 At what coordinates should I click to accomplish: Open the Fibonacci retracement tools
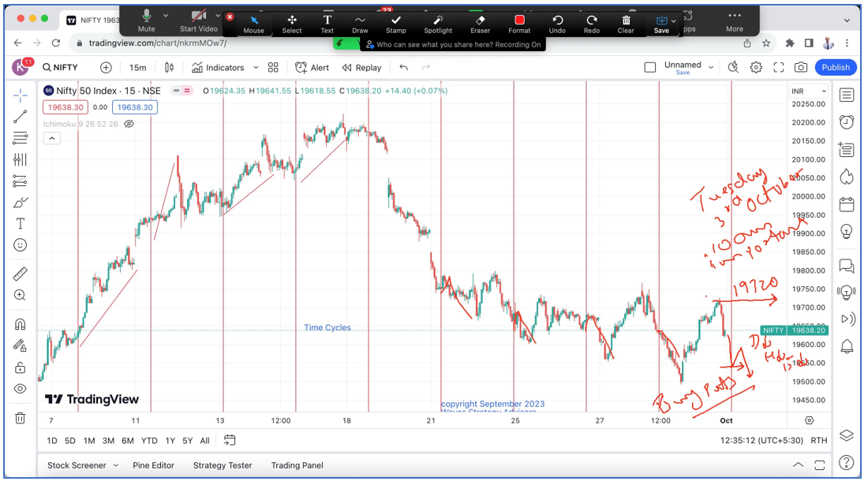pos(21,138)
